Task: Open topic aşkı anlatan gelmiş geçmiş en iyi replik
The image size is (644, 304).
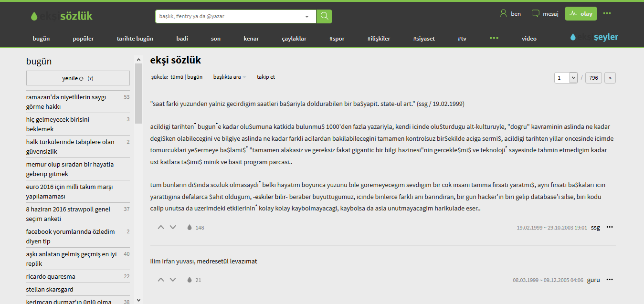Action: tap(78, 259)
